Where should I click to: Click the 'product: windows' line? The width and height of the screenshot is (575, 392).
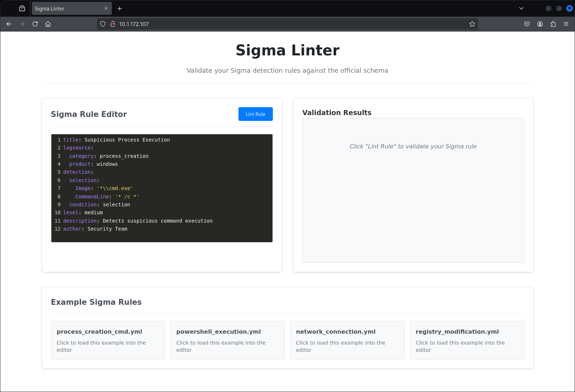(x=93, y=164)
